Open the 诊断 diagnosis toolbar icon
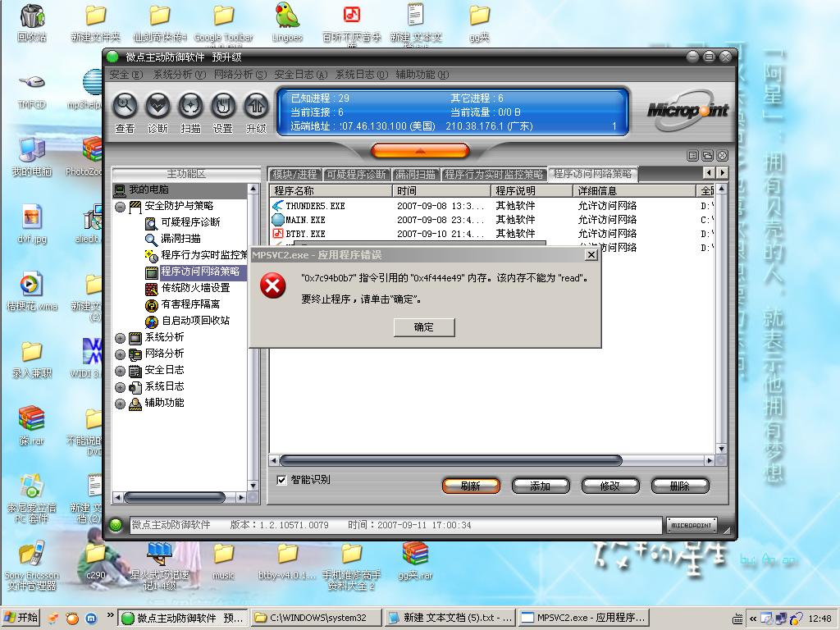 [x=157, y=106]
